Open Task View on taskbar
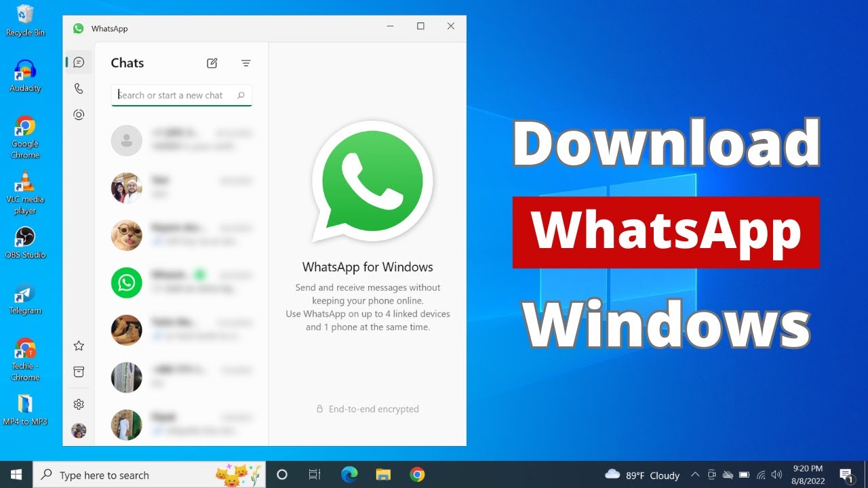The width and height of the screenshot is (868, 488). tap(314, 474)
